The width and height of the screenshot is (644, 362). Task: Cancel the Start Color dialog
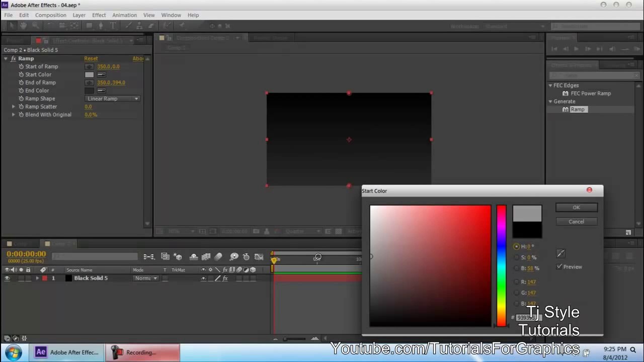pos(576,222)
